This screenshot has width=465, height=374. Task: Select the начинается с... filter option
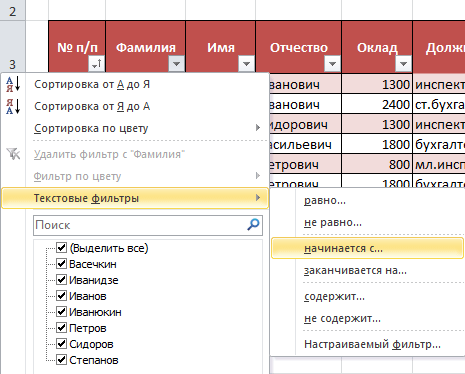pyautogui.click(x=367, y=248)
